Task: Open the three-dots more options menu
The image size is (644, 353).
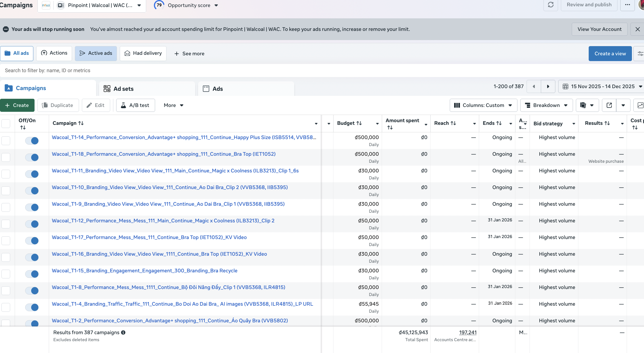Action: [x=627, y=5]
